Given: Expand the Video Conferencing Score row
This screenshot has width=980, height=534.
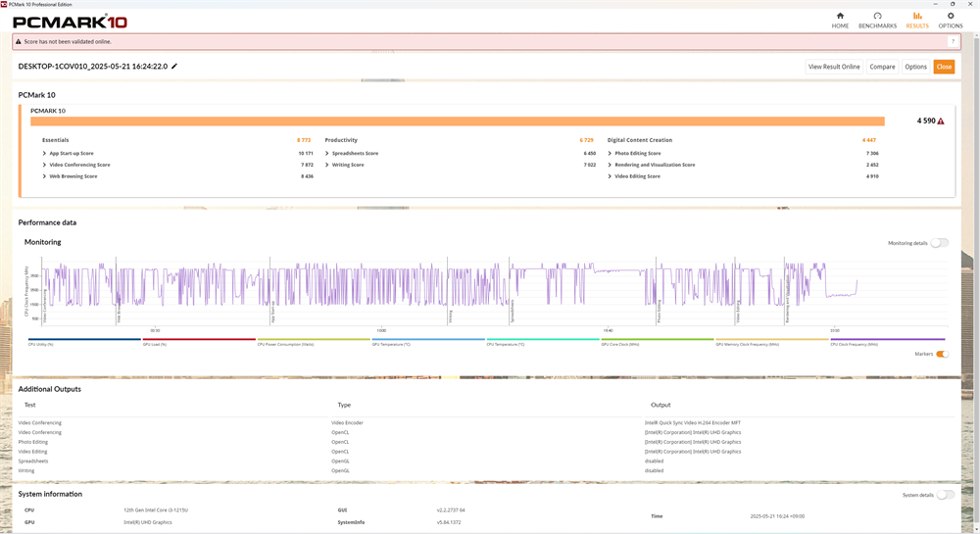Looking at the screenshot, I should click(x=44, y=165).
